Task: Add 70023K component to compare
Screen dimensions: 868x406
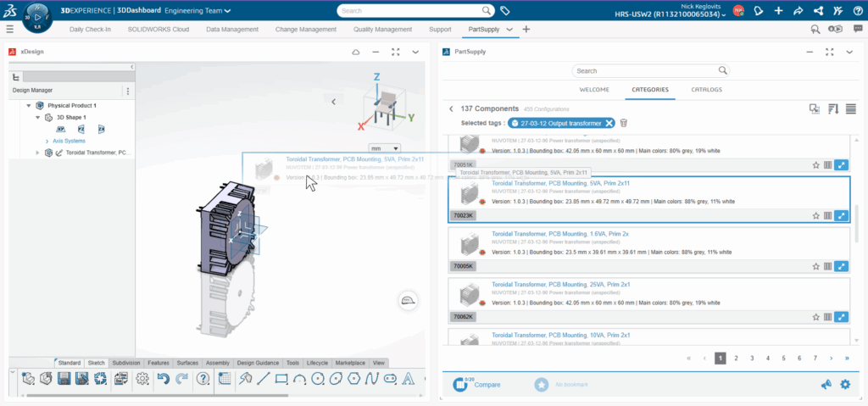Action: 828,215
